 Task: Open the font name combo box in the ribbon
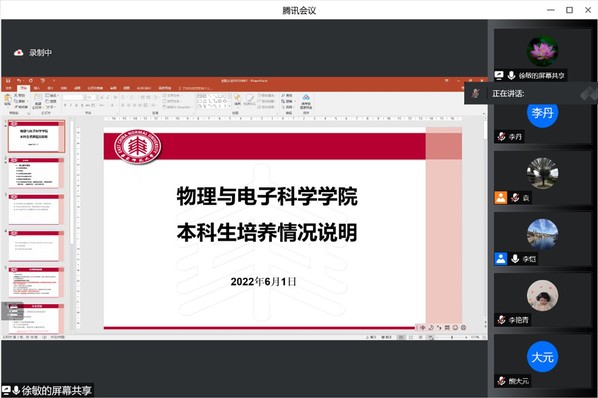click(75, 98)
